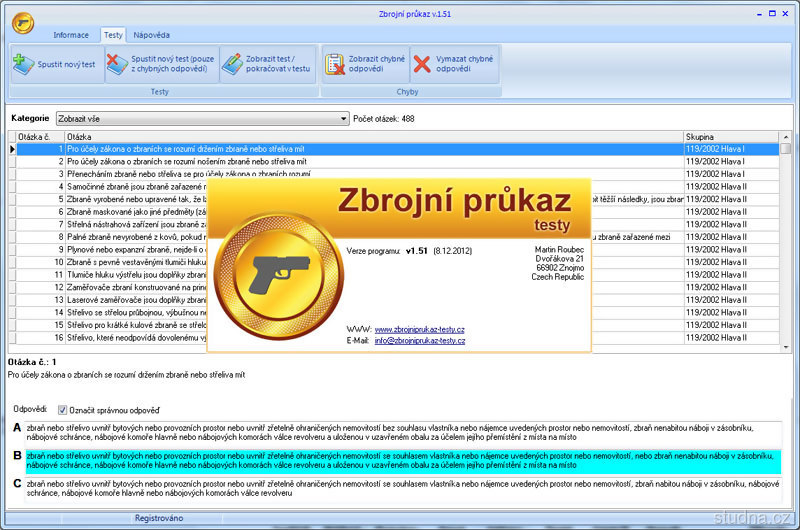Open the Kategorie dropdown Zobrazit vše
This screenshot has width=800, height=530.
[x=203, y=119]
